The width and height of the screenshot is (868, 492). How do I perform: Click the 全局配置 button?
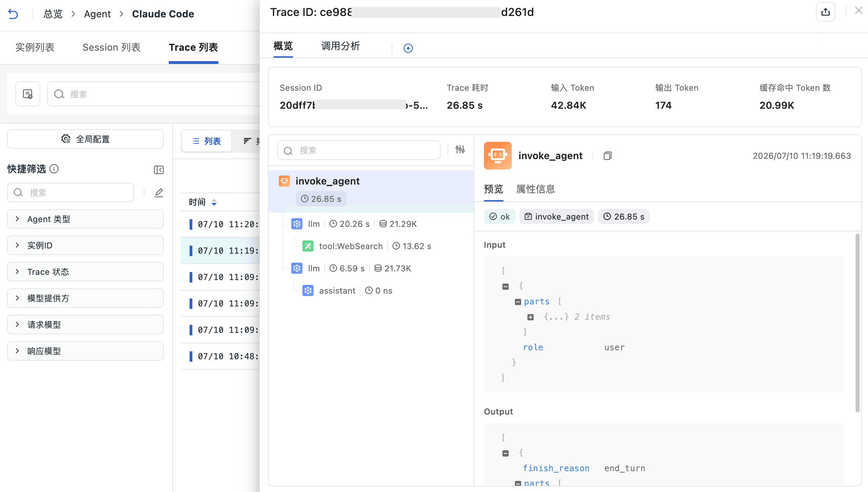(x=85, y=139)
